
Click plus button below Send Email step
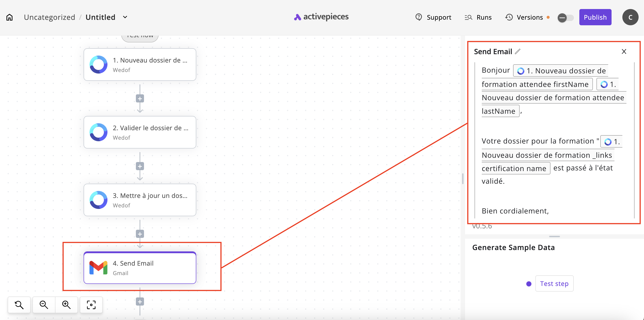[140, 302]
